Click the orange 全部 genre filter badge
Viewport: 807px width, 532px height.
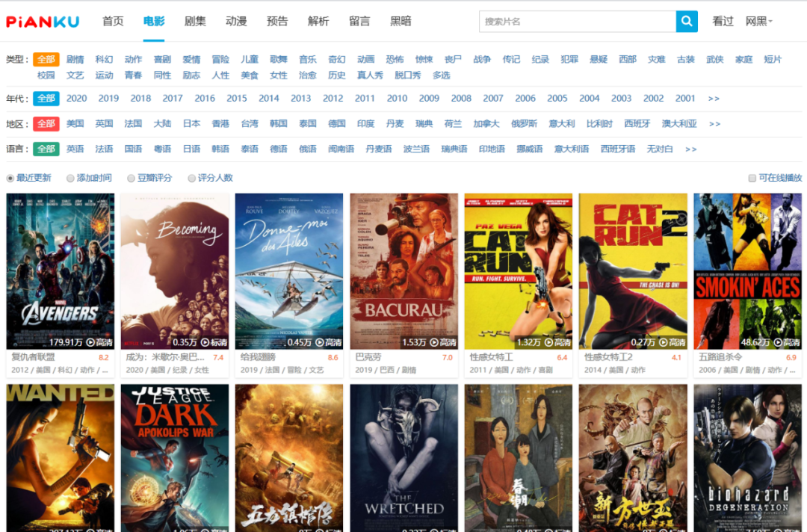coord(46,60)
